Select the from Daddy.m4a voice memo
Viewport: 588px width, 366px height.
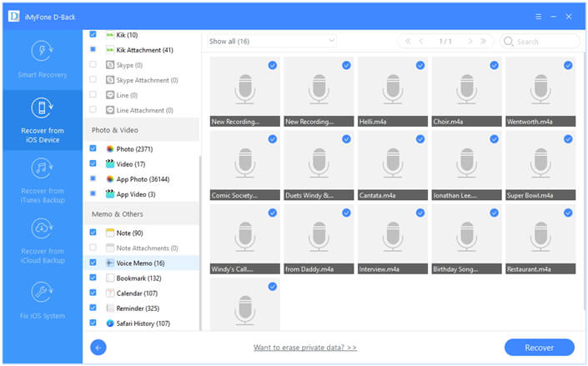point(319,239)
